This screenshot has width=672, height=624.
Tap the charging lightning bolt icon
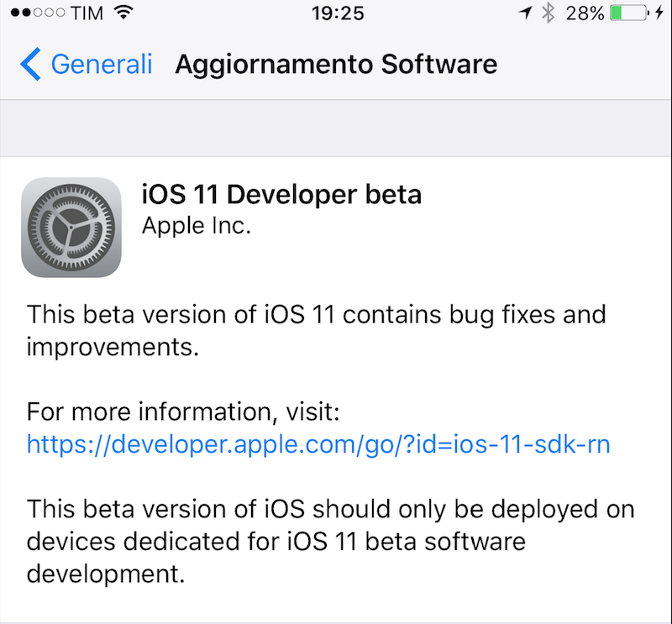click(x=659, y=13)
